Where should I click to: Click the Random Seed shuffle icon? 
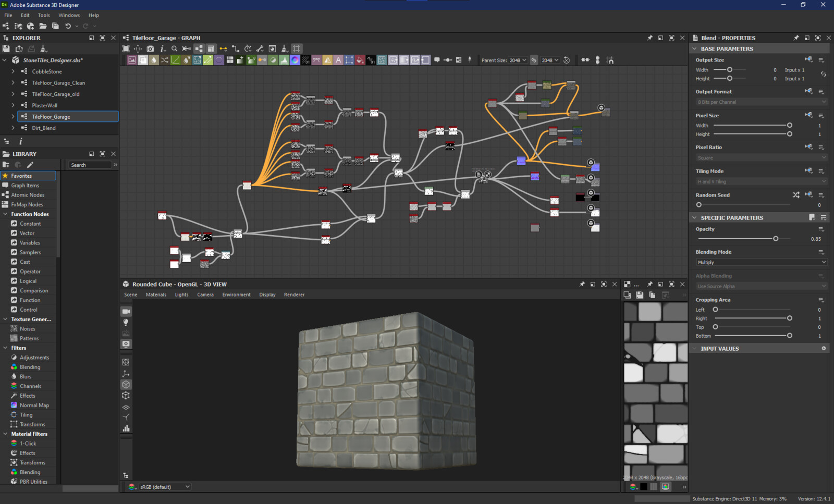pos(796,195)
